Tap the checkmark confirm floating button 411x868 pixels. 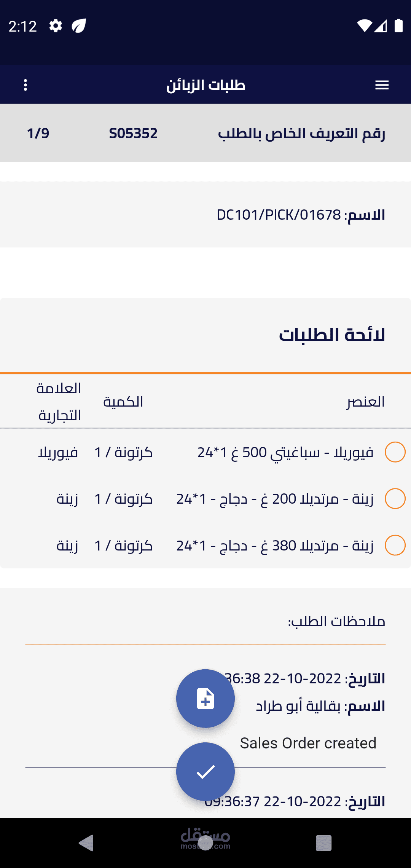point(205,772)
